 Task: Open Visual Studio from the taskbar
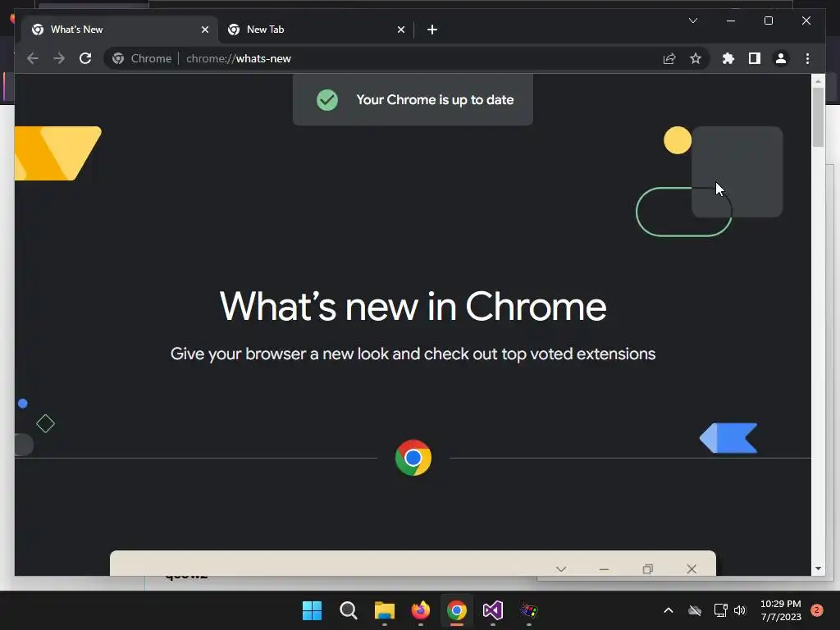point(493,610)
